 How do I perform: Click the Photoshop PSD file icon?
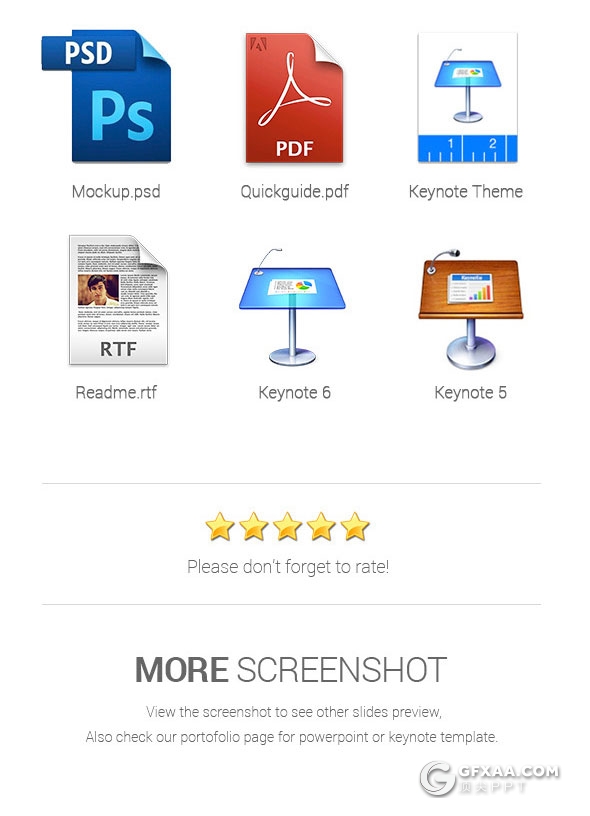pyautogui.click(x=106, y=96)
